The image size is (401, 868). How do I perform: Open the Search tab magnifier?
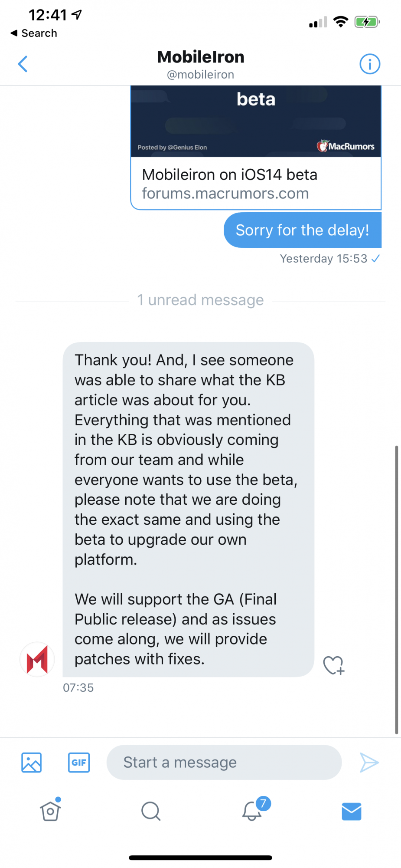coord(151,811)
